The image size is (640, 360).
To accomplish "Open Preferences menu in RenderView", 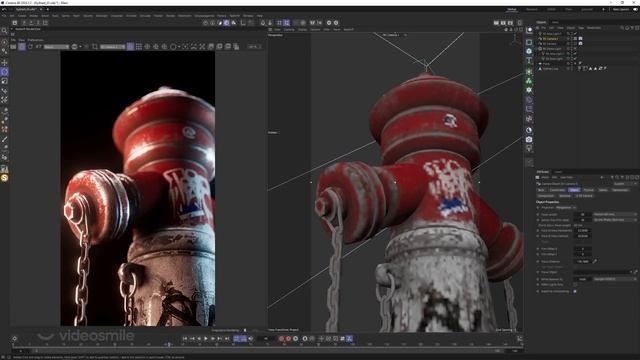I will tap(35, 40).
